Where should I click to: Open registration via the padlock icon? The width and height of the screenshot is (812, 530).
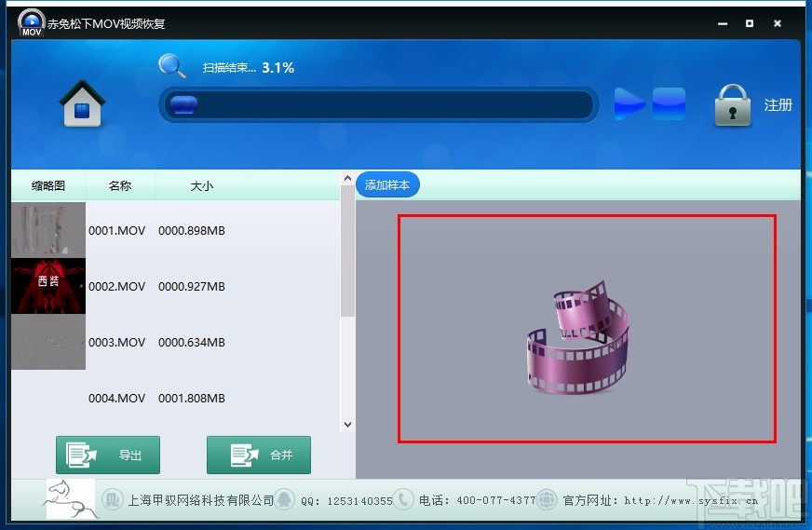(732, 105)
